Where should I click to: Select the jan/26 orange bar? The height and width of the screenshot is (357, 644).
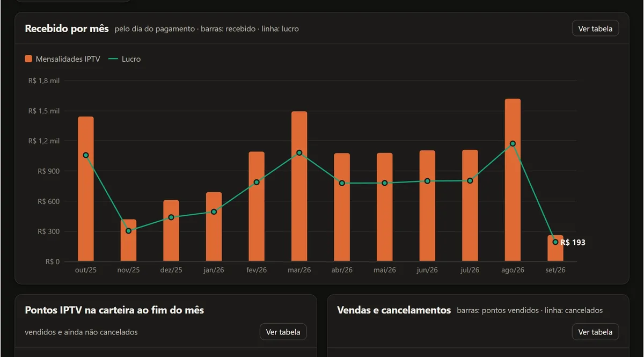tap(214, 227)
